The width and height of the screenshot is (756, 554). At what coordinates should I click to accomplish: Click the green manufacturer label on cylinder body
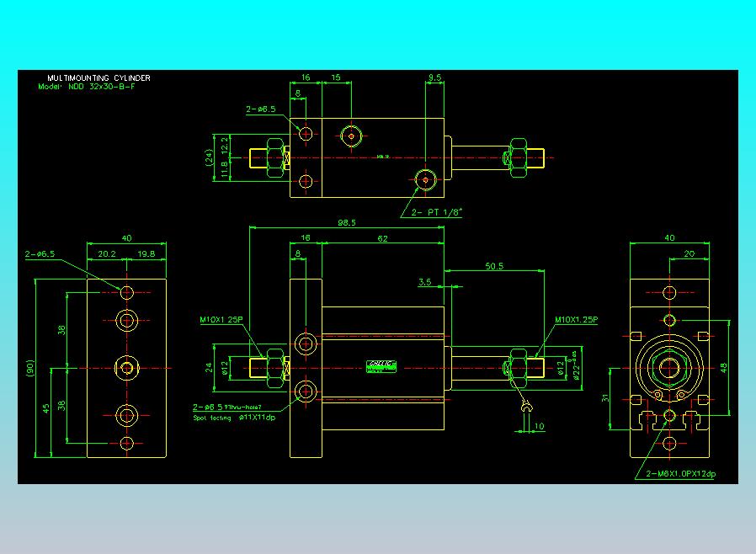[381, 367]
